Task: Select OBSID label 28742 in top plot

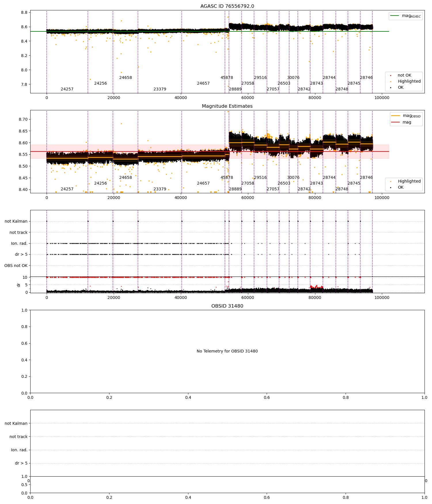Action: 304,89
